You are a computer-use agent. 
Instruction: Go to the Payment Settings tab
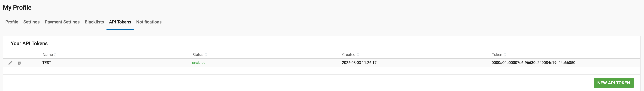click(x=62, y=22)
